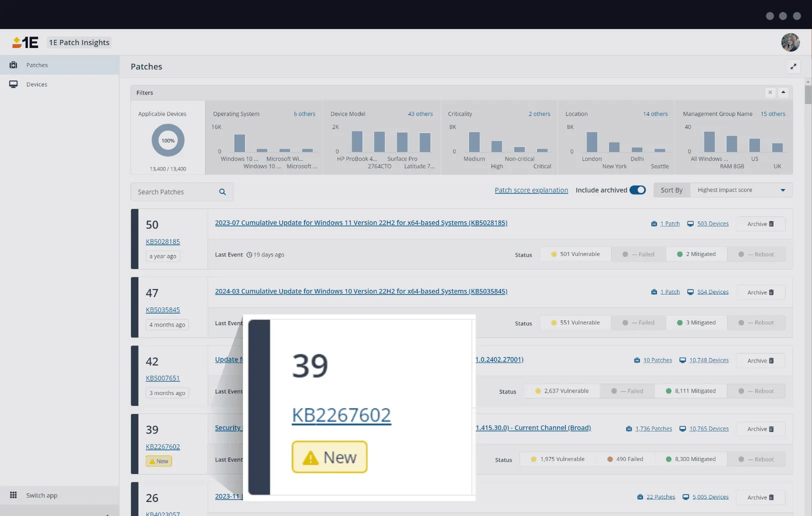812x516 pixels.
Task: Click the devices monitor icon beside 554 Devices
Action: coord(690,291)
